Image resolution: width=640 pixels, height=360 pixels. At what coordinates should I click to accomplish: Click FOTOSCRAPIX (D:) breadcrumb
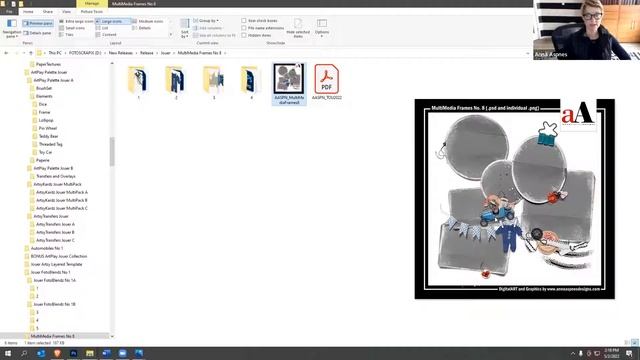tap(85, 53)
